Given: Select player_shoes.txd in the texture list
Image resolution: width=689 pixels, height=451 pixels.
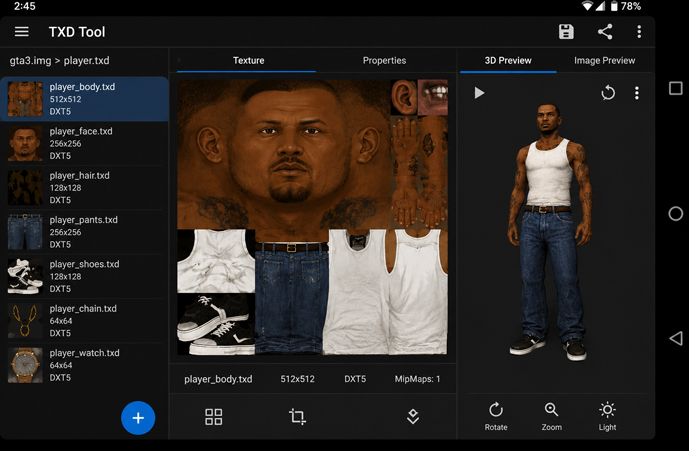Looking at the screenshot, I should [84, 276].
